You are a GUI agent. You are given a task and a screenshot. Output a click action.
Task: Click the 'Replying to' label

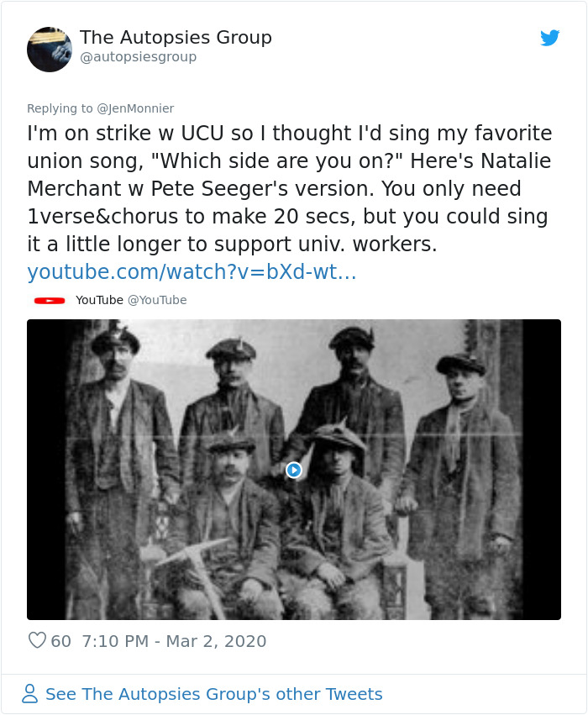[x=60, y=108]
